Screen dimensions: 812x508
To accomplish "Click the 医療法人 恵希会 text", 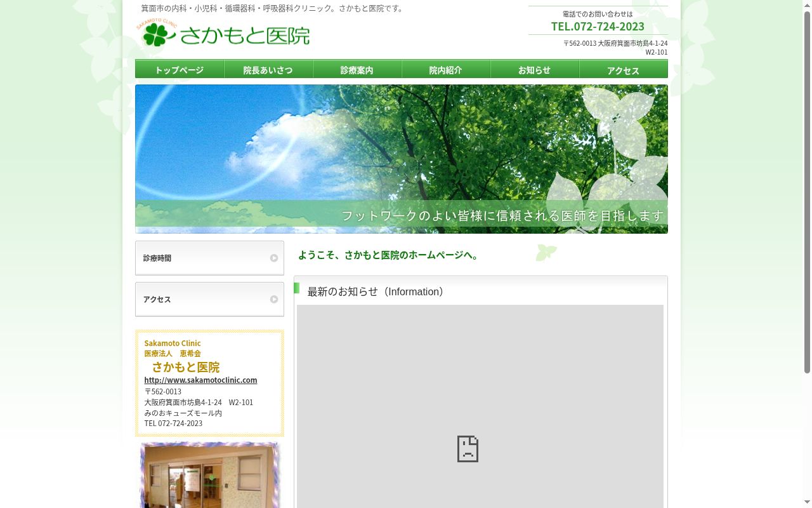I will (x=173, y=353).
